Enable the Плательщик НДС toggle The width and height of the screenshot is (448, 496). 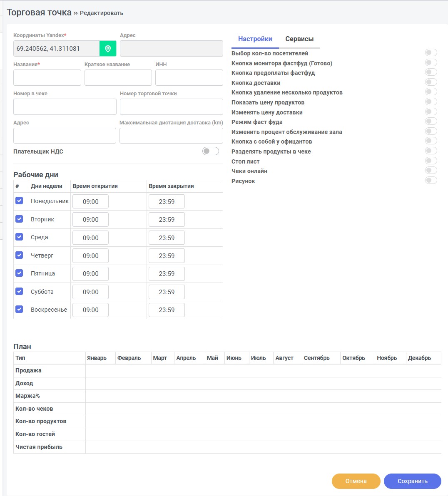coord(211,151)
